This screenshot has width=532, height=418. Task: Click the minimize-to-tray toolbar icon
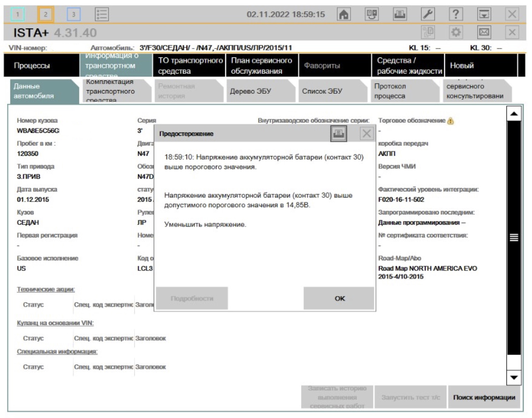click(x=484, y=14)
